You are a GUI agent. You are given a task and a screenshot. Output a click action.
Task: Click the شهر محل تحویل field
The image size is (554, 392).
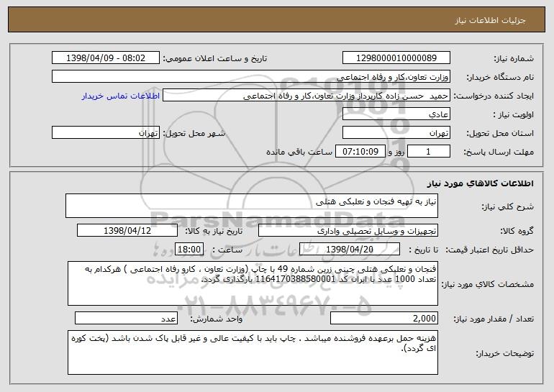106,133
